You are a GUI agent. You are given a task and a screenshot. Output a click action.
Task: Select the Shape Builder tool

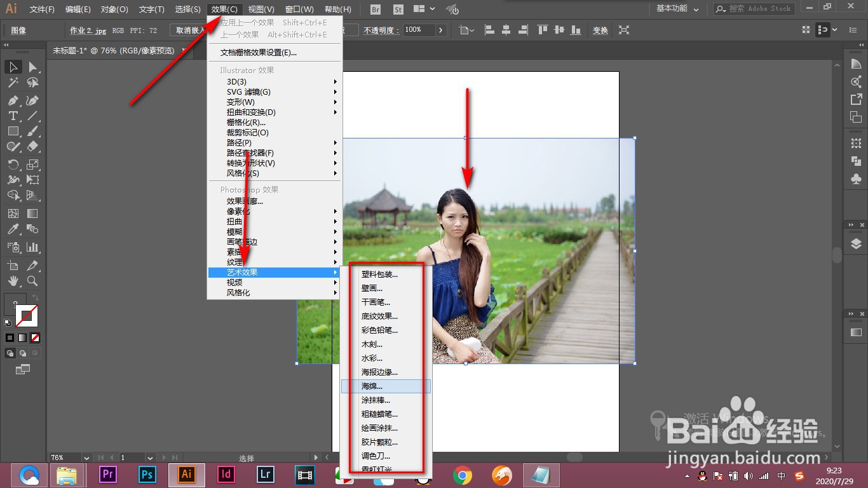pyautogui.click(x=13, y=195)
